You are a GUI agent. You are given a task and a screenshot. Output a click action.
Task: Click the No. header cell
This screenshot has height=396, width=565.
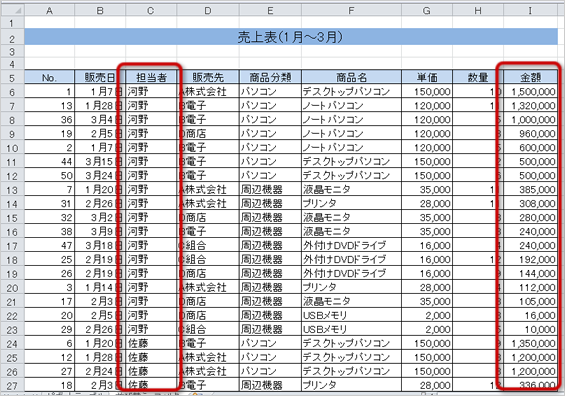click(x=49, y=77)
